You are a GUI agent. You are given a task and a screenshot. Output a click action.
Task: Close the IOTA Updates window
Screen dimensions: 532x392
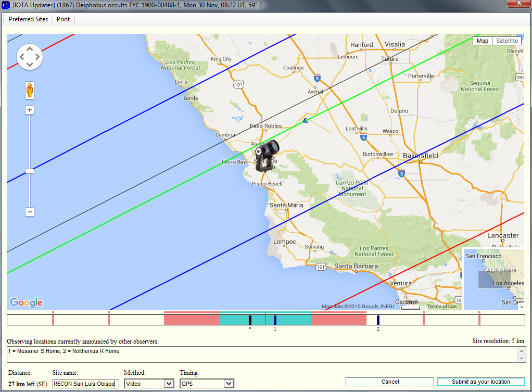point(519,3)
